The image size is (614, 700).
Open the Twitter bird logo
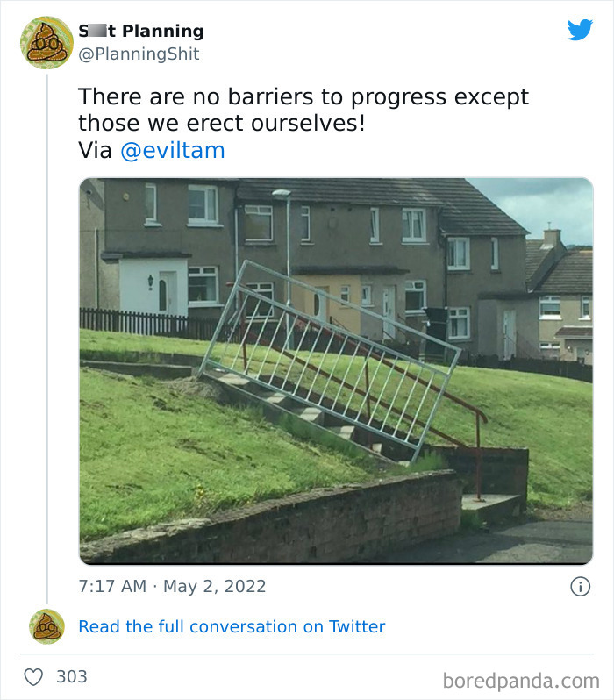click(x=580, y=30)
